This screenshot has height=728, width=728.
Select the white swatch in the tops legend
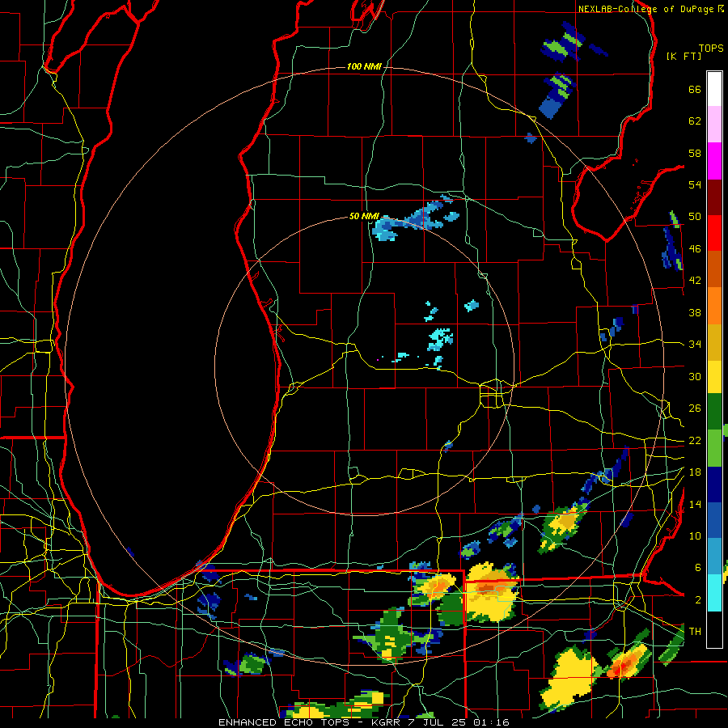pyautogui.click(x=714, y=89)
